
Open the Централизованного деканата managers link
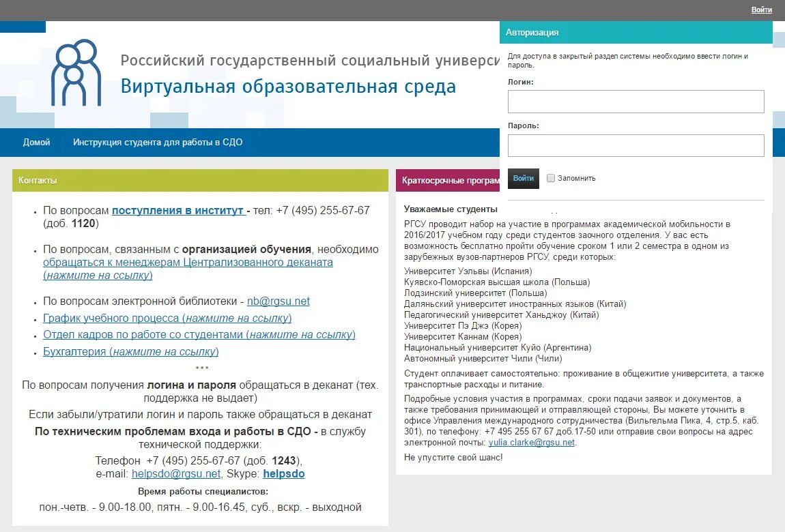point(188,269)
